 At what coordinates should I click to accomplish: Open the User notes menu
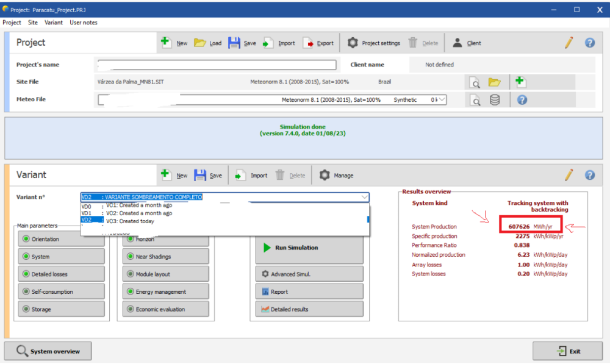(x=83, y=23)
